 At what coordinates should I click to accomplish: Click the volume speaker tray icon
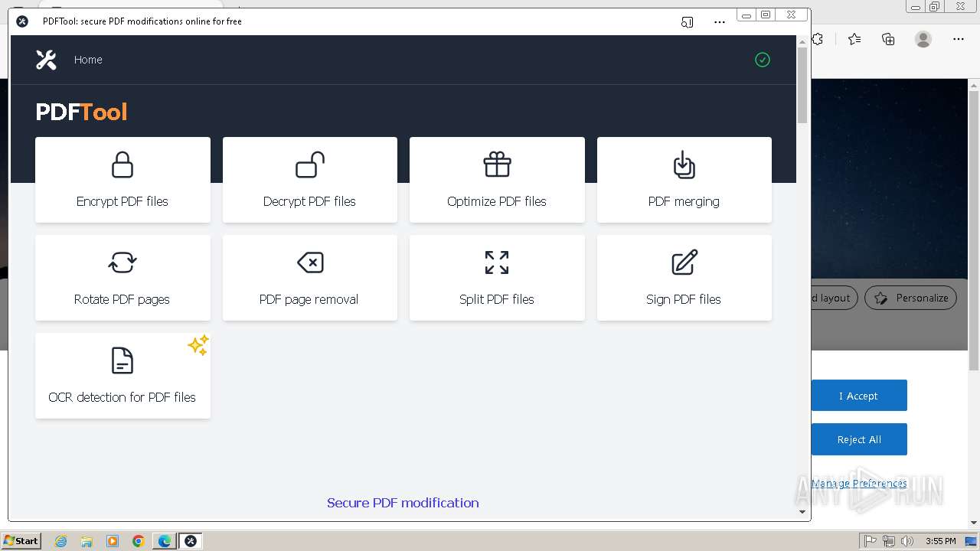[907, 541]
